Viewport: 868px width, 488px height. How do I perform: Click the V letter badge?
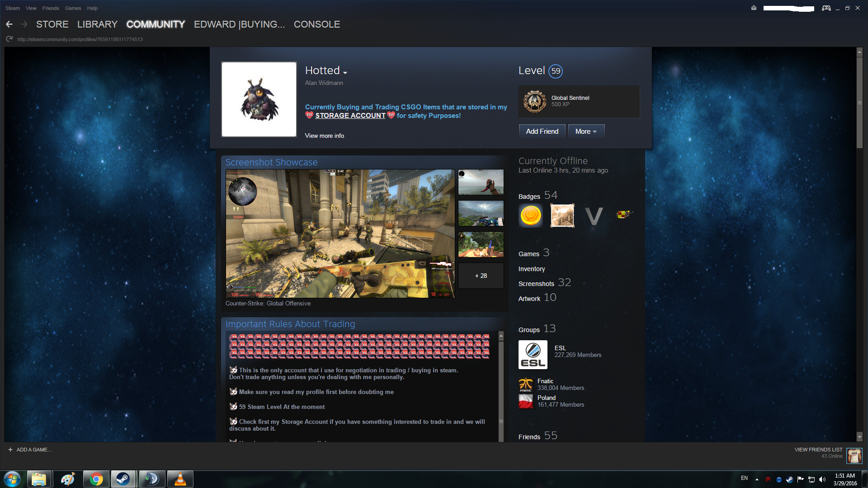pyautogui.click(x=594, y=216)
